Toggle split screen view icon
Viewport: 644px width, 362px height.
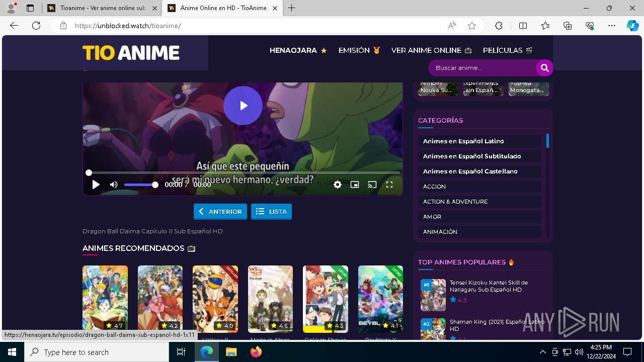point(523,26)
